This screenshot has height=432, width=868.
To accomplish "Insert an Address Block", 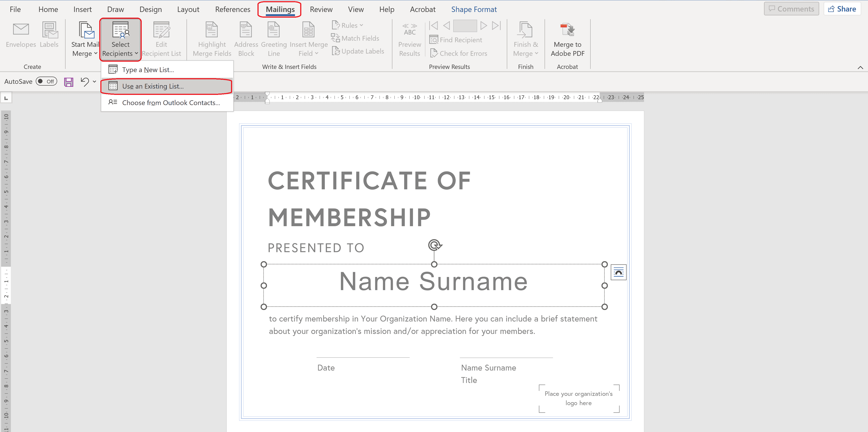I will click(x=246, y=39).
